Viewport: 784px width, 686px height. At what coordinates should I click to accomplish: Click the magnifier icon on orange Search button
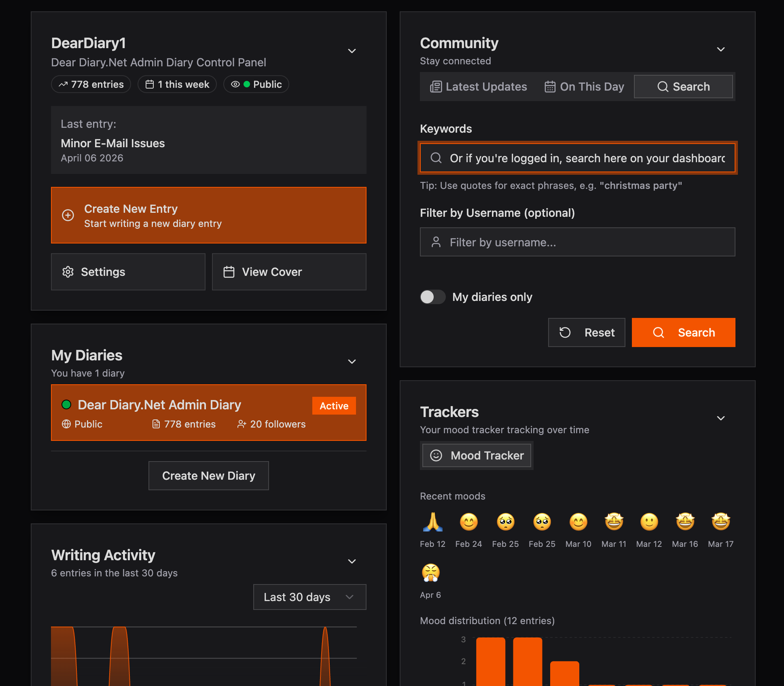coord(659,332)
